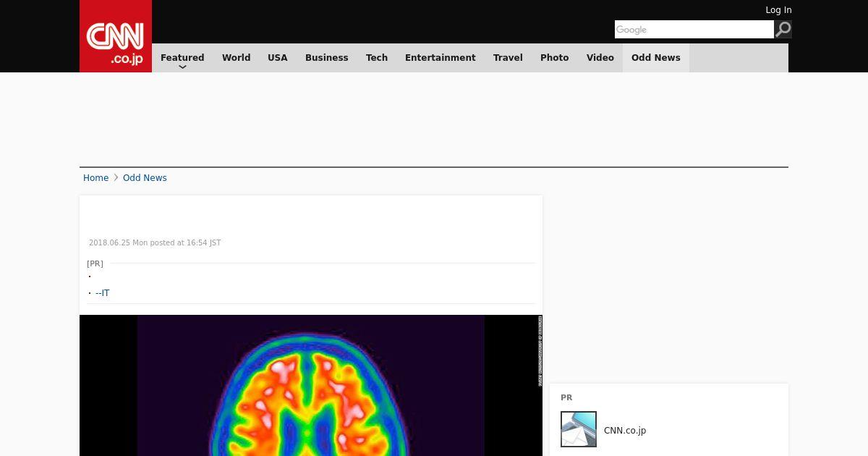Click the Home breadcrumb link
Screen dimensions: 868x456
click(x=95, y=178)
